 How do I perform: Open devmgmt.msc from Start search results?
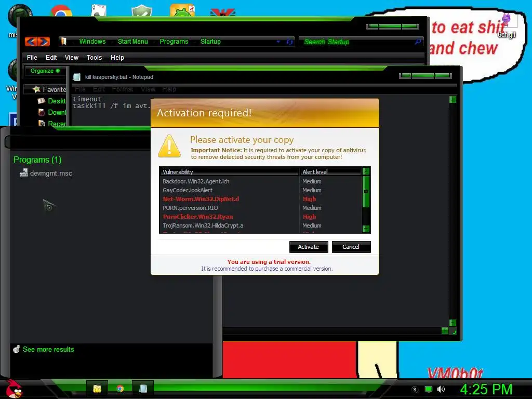click(46, 173)
